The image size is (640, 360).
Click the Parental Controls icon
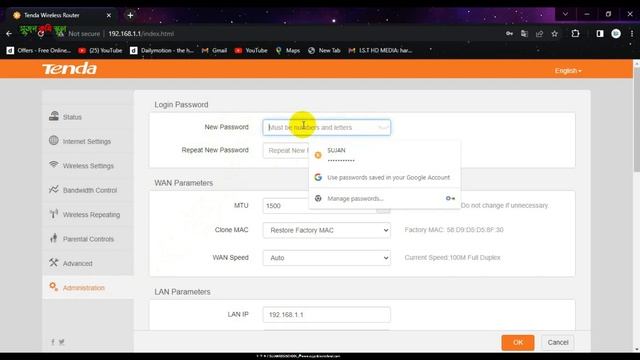(x=53, y=238)
